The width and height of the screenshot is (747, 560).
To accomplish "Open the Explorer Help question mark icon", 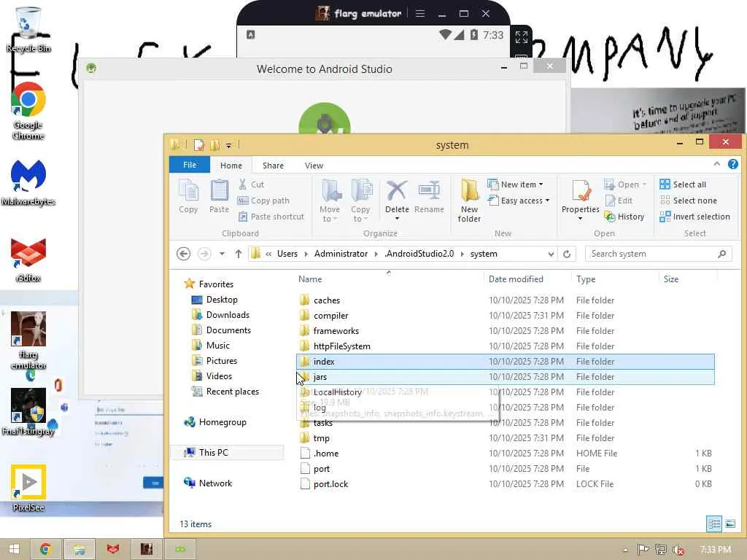I will pos(732,164).
